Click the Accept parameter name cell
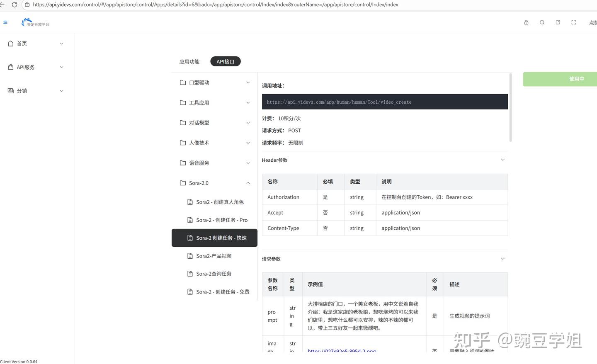Viewport: 597px width, 364px height. coord(290,213)
